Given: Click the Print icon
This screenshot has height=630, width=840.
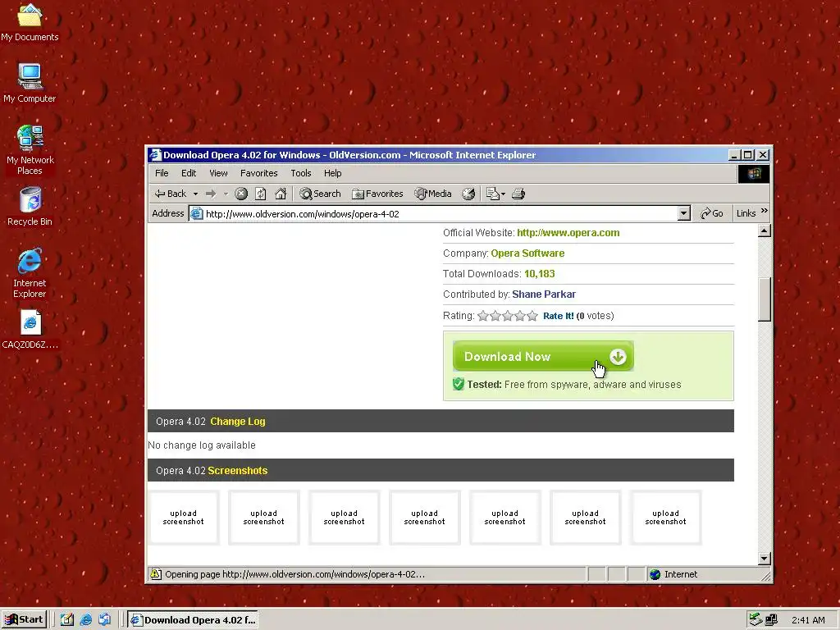Looking at the screenshot, I should pyautogui.click(x=518, y=194).
